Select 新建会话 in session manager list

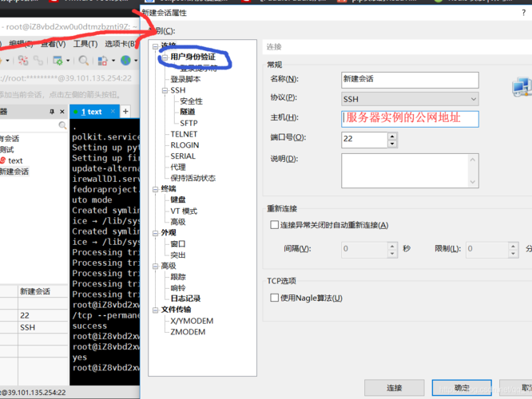pos(14,172)
